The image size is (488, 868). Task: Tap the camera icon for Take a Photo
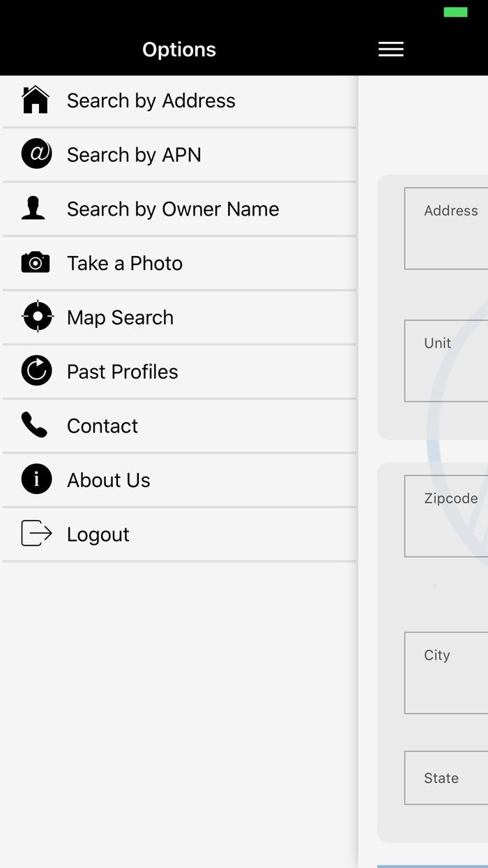(x=35, y=262)
